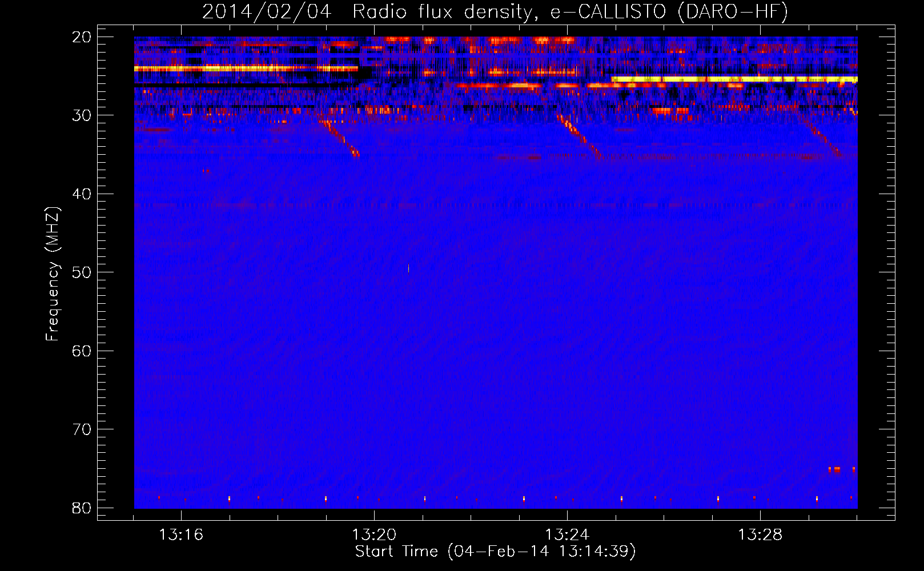Image resolution: width=924 pixels, height=571 pixels.
Task: Click the bright yellow band near 24 MHz
Action: point(246,69)
